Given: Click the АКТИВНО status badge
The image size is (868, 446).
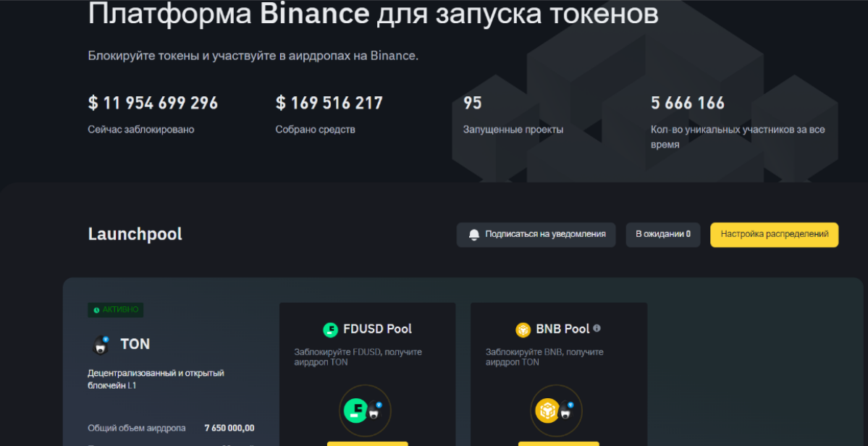Looking at the screenshot, I should pos(116,310).
